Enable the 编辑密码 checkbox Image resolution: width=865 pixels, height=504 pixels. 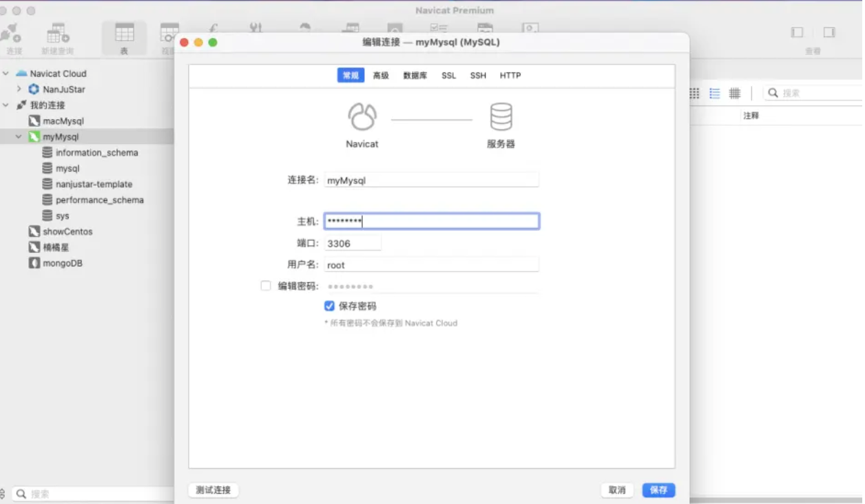(266, 285)
